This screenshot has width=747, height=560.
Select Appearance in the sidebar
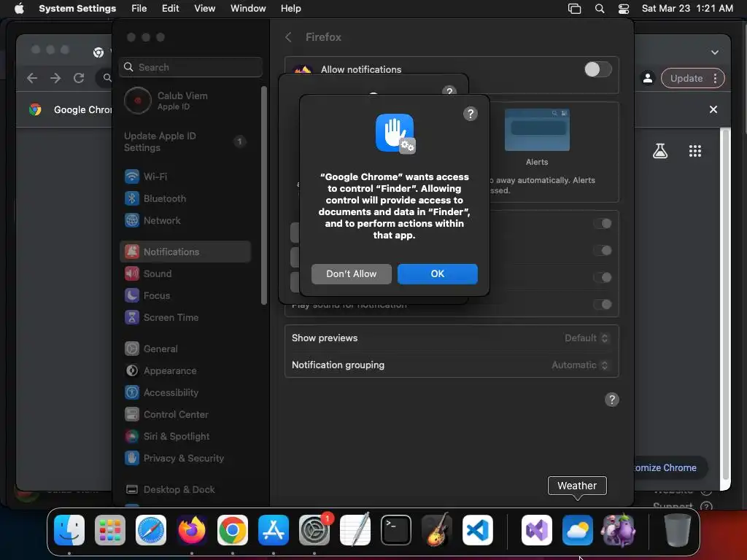point(186,370)
